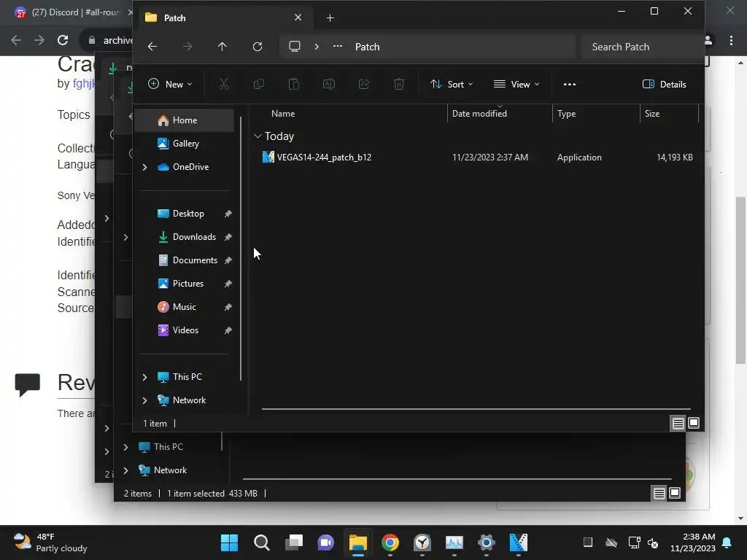Click Patch in the address breadcrumb
The width and height of the screenshot is (747, 560).
tap(368, 47)
